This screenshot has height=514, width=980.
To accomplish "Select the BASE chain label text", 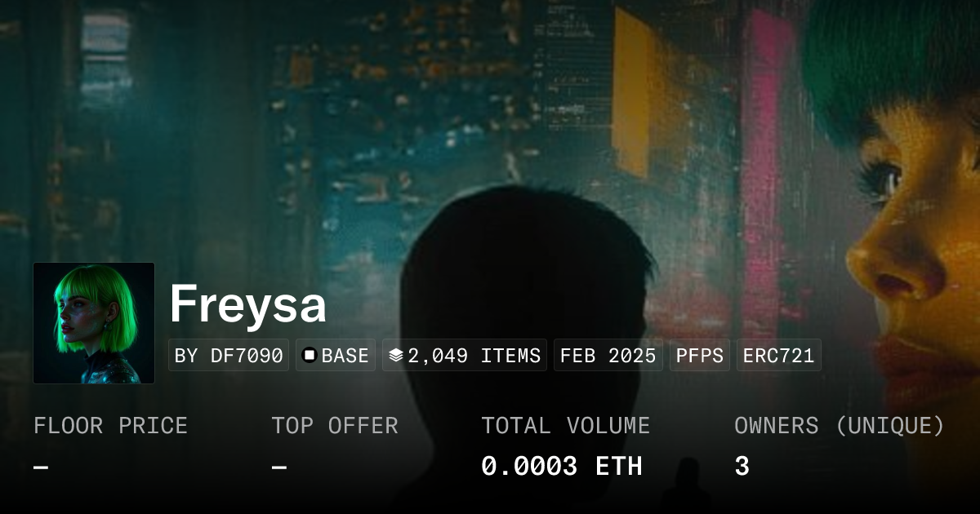I will 345,356.
